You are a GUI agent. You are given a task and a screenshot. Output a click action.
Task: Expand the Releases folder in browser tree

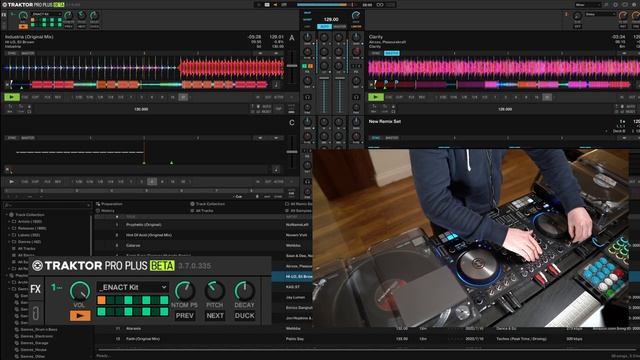point(9,228)
